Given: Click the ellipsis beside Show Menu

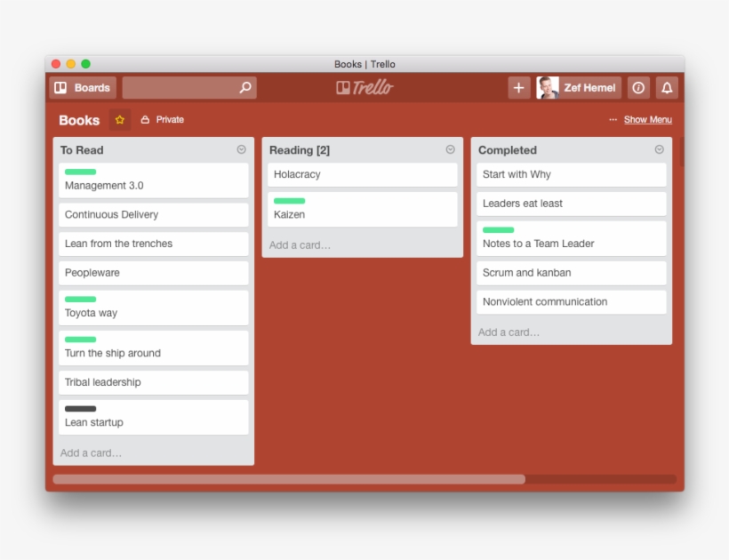Looking at the screenshot, I should 613,120.
